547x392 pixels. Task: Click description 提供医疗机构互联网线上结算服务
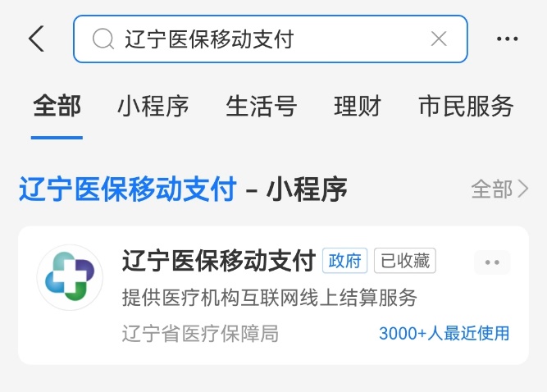(269, 298)
